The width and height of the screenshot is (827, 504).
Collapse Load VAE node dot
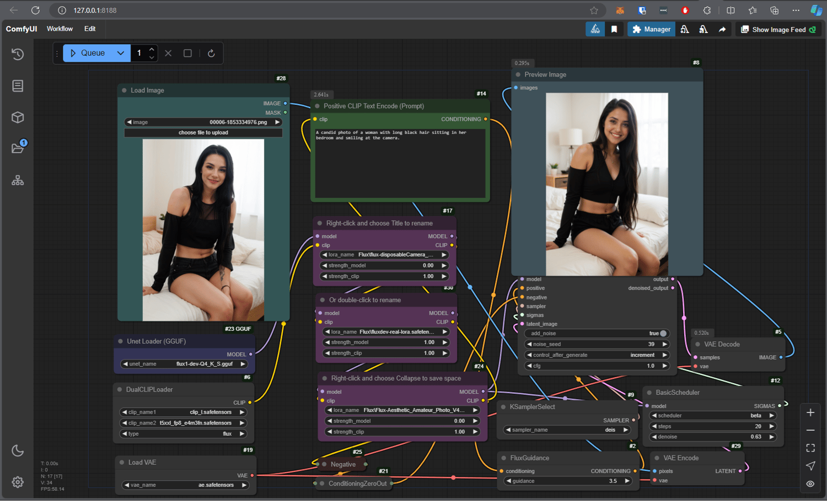click(122, 462)
